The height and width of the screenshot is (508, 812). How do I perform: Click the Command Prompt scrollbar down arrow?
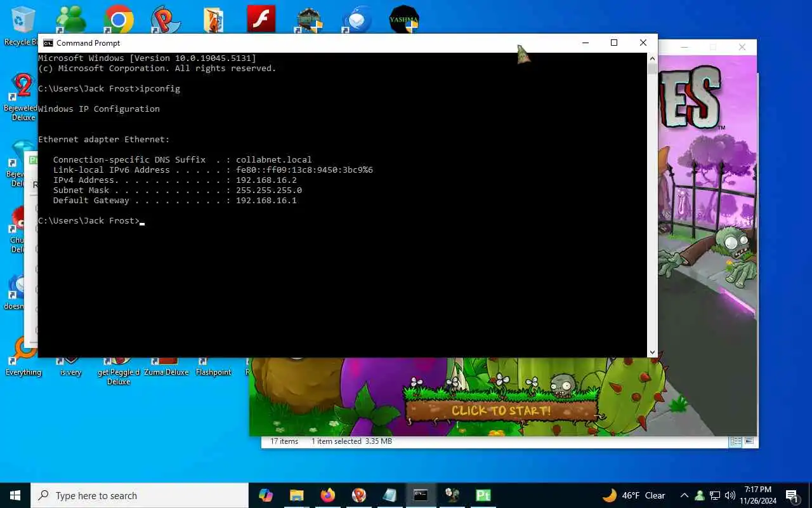652,352
